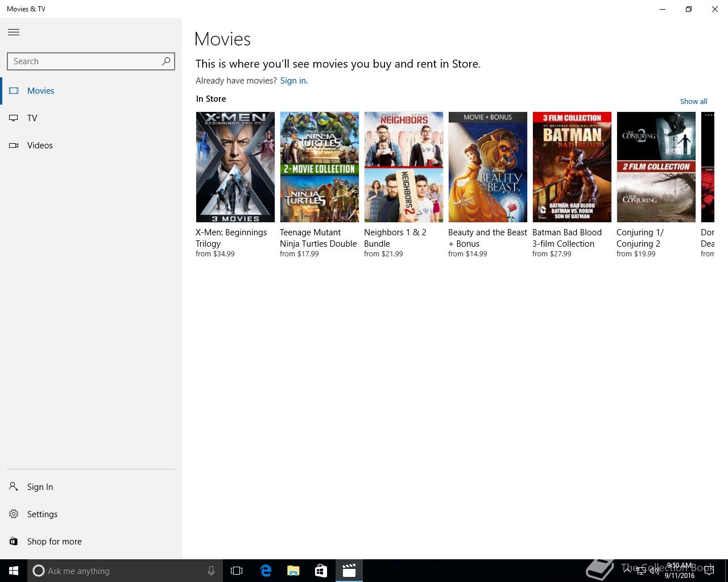Select the TV monitor icon in the sidebar
Image resolution: width=728 pixels, height=582 pixels.
(x=14, y=118)
